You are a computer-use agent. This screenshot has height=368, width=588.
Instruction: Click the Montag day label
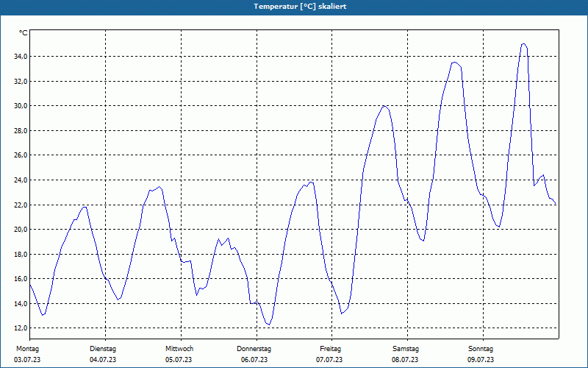pyautogui.click(x=27, y=349)
